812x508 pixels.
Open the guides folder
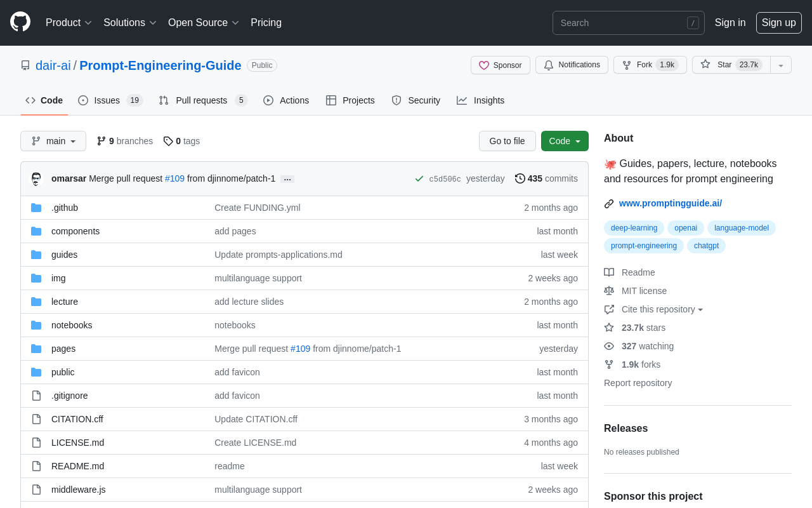point(64,255)
